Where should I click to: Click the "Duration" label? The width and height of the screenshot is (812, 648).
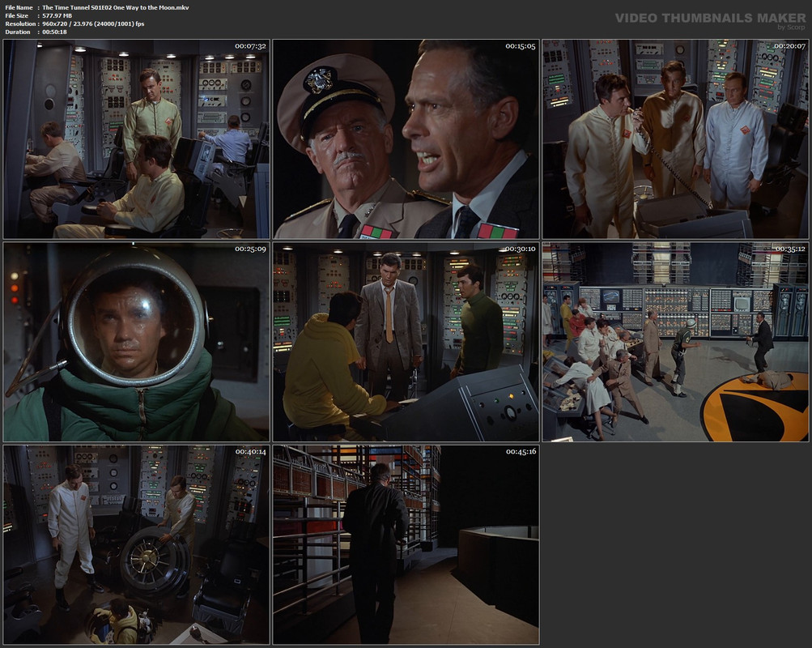point(18,32)
